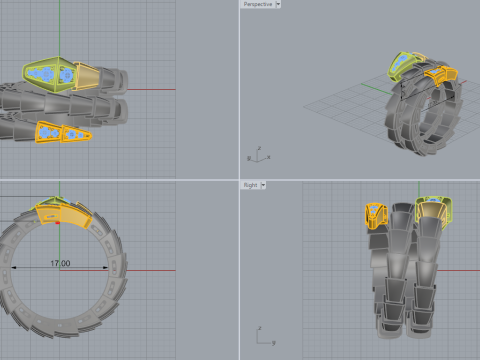
Task: Open the Right viewport dropdown arrow
Action: coord(263,185)
